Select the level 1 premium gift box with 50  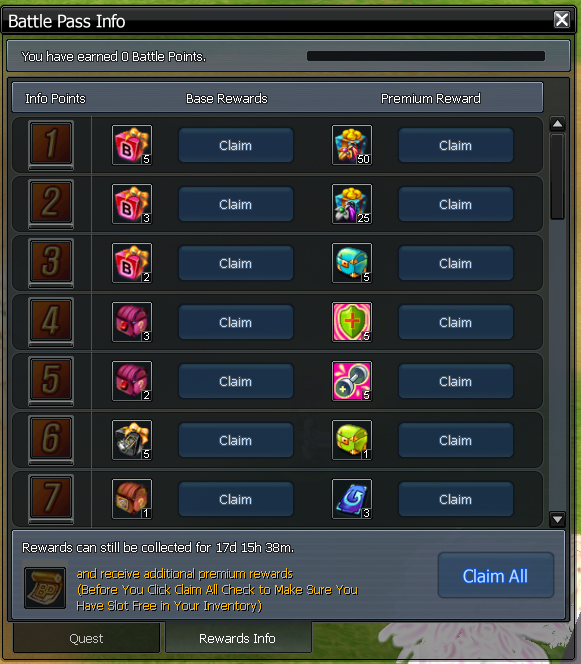(x=352, y=145)
